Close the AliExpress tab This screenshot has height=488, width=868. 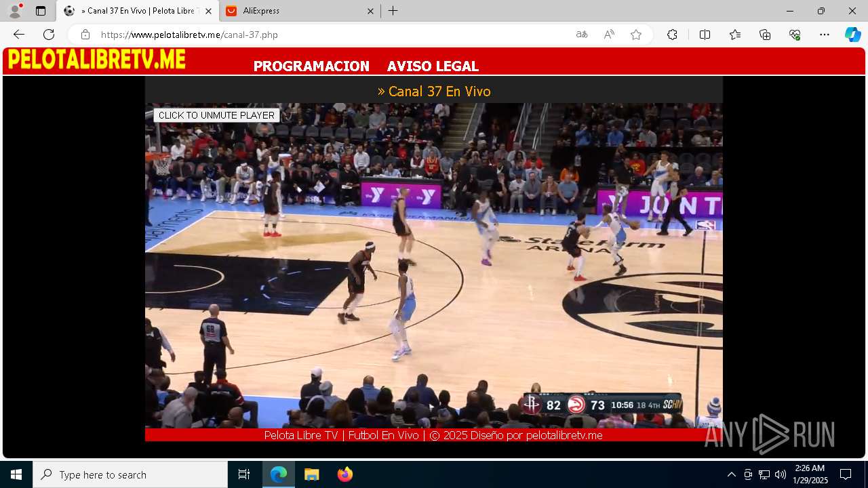[x=370, y=11]
